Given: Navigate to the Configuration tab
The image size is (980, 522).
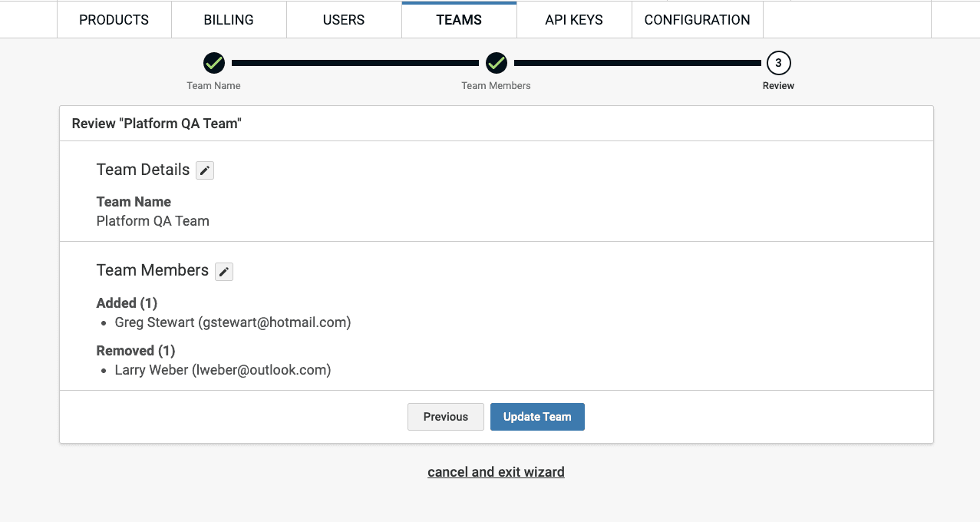Looking at the screenshot, I should [x=697, y=20].
